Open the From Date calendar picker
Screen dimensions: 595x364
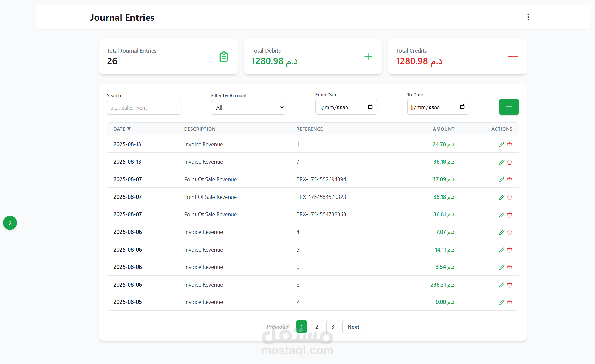[370, 107]
